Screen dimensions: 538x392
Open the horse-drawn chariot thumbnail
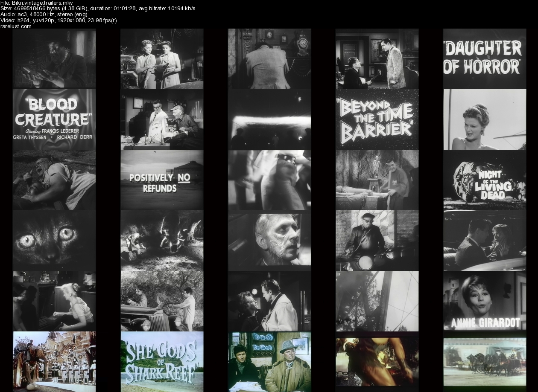pos(484,361)
